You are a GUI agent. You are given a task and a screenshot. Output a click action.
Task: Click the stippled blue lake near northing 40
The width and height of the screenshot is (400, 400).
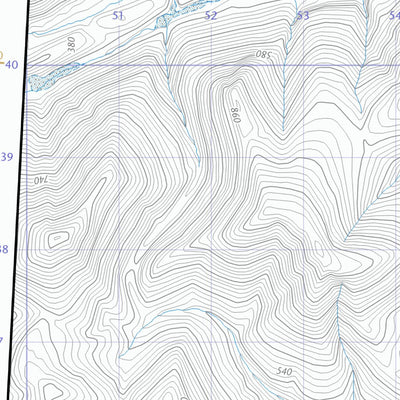[x=53, y=77]
